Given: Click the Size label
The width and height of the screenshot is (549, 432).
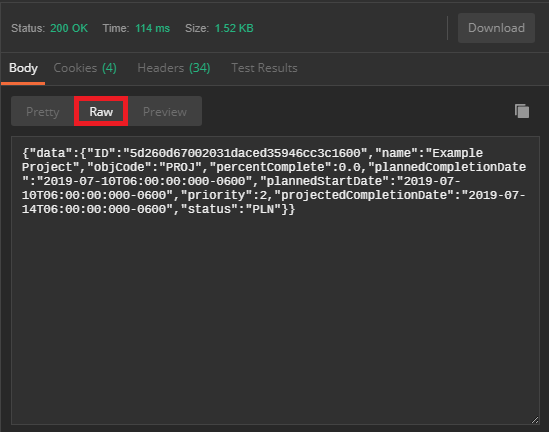Looking at the screenshot, I should click(197, 28).
